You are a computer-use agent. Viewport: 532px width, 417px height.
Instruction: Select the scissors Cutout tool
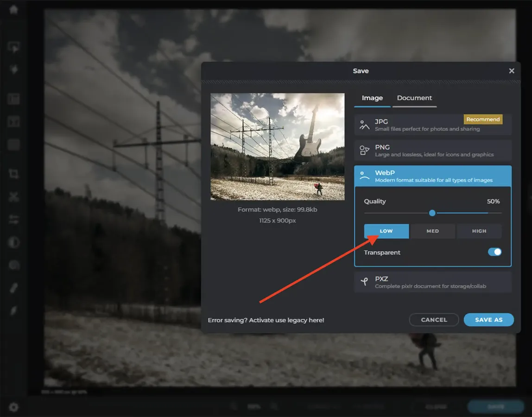(x=13, y=196)
